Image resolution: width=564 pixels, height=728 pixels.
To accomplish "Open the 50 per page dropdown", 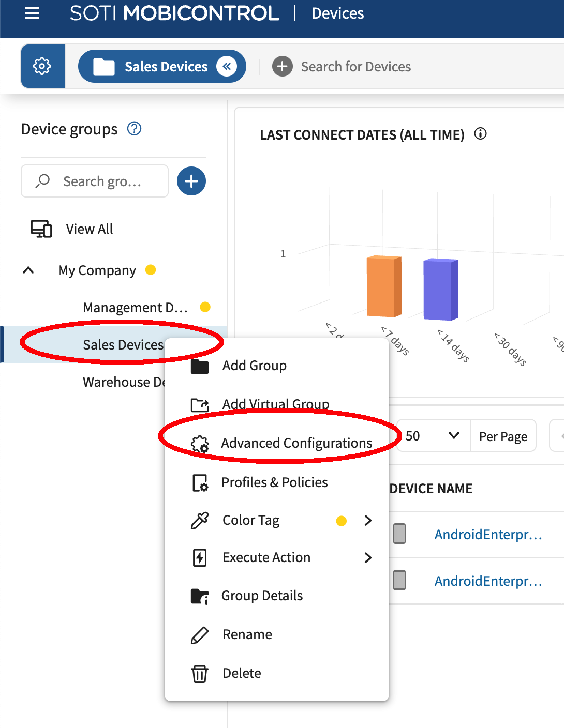I will (434, 436).
